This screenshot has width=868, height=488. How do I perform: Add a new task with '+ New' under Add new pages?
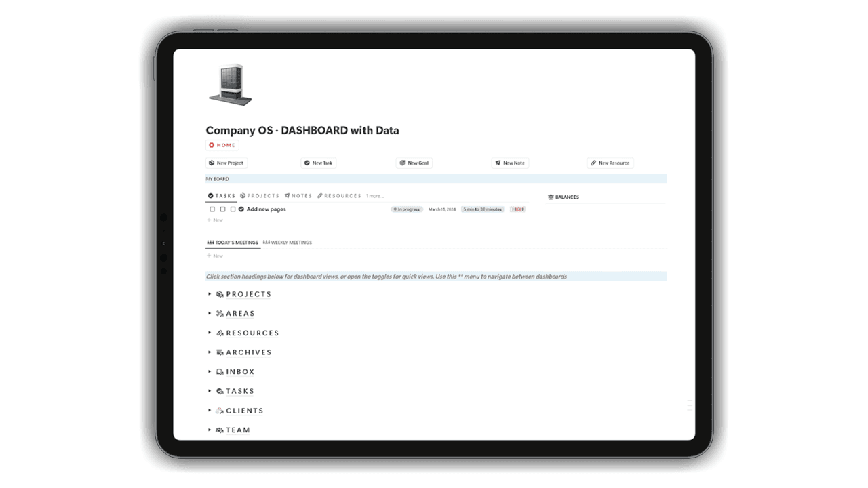tap(215, 220)
